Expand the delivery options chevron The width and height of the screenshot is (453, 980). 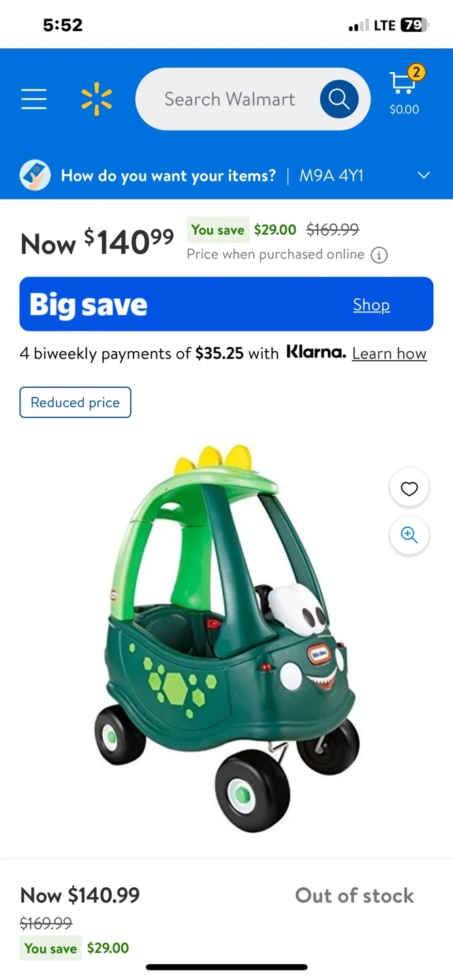click(424, 176)
